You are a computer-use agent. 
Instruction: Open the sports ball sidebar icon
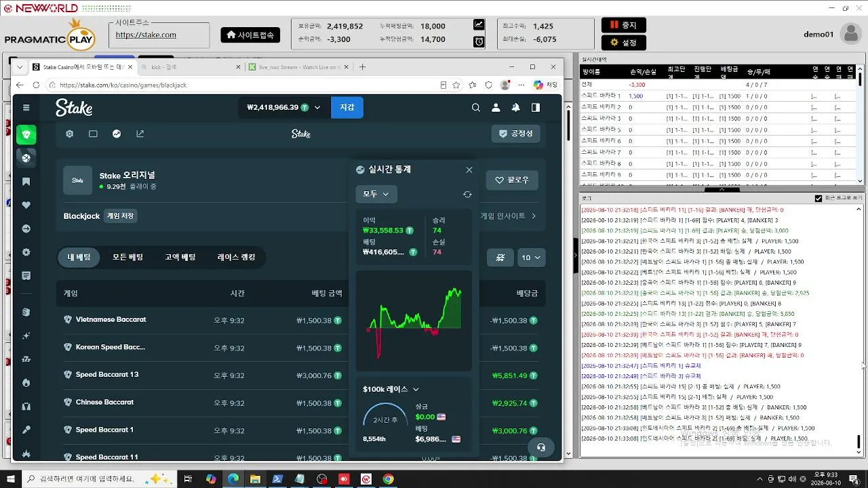[26, 158]
